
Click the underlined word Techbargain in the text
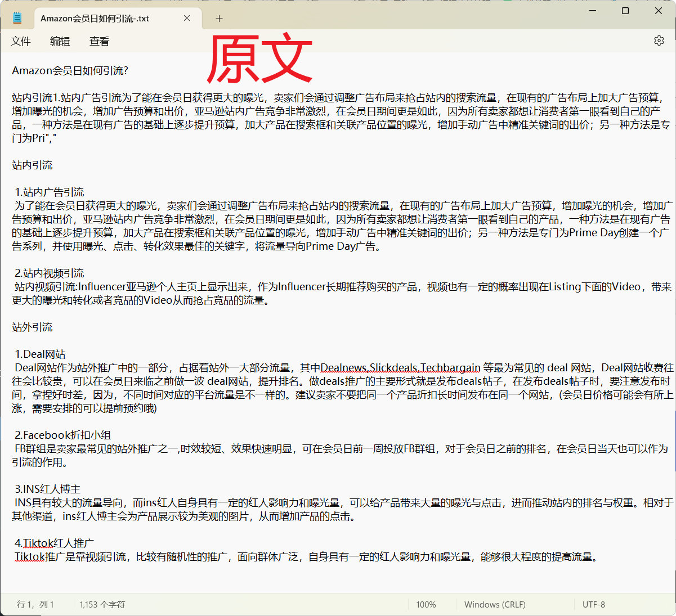pyautogui.click(x=451, y=367)
